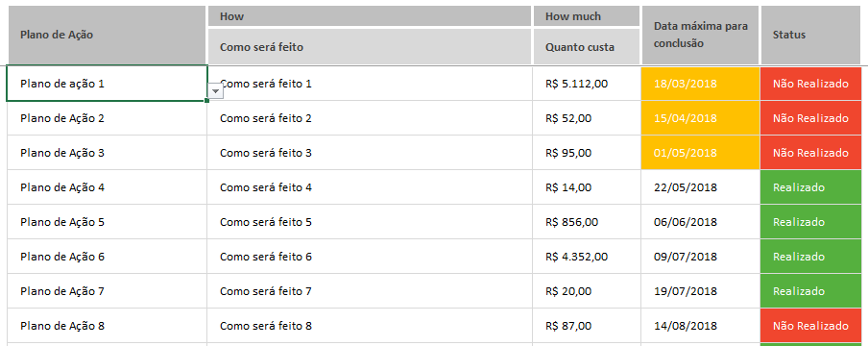868x346 pixels.
Task: Select the Como será feito header cell
Action: click(x=370, y=46)
